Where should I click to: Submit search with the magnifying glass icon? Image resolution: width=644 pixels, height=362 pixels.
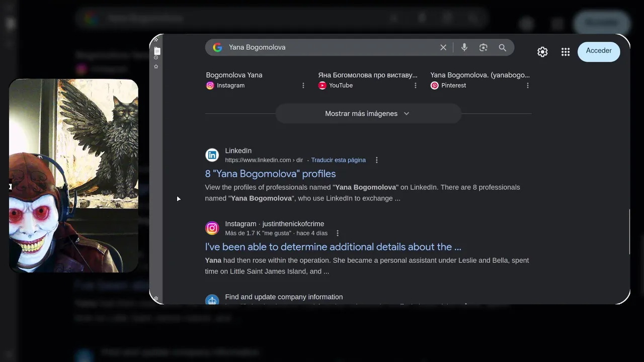tap(503, 47)
